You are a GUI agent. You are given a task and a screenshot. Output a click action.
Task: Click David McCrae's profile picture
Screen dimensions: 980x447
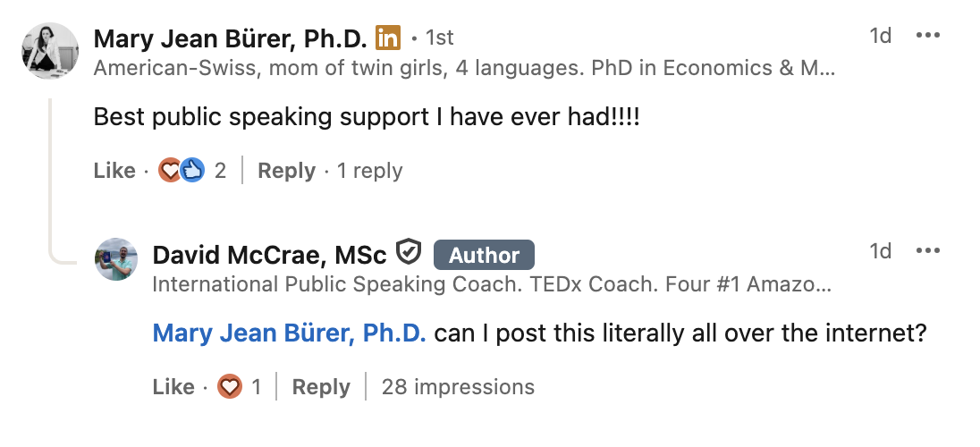(x=116, y=259)
